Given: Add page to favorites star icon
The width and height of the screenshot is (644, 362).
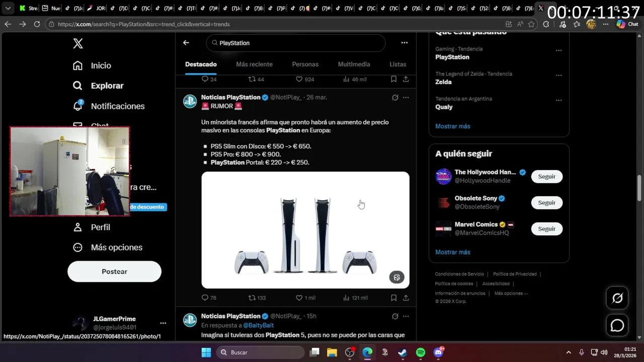Looking at the screenshot, I should point(531,24).
